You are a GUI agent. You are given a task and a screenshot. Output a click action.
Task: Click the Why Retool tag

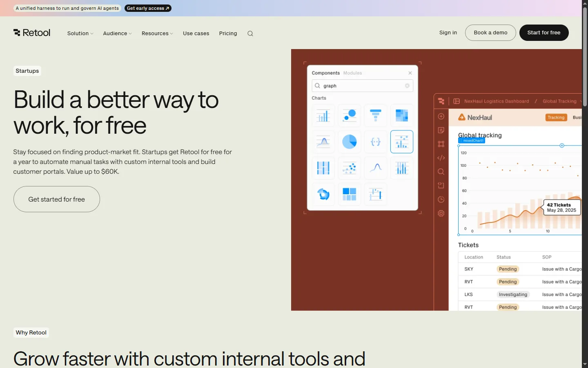[x=31, y=332]
